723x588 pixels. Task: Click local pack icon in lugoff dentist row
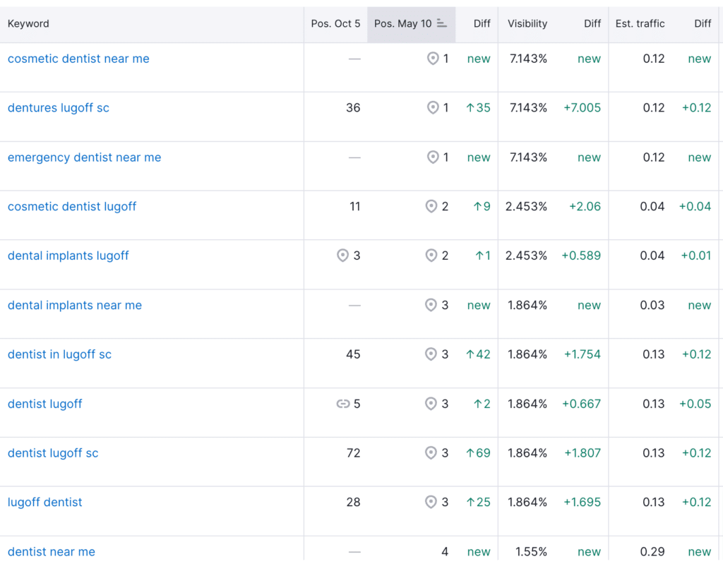431,502
